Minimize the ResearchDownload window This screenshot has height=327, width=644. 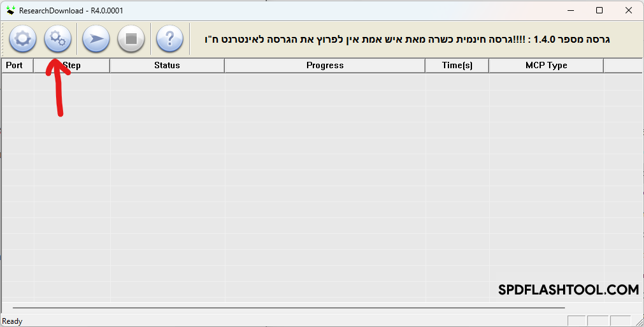click(x=569, y=10)
